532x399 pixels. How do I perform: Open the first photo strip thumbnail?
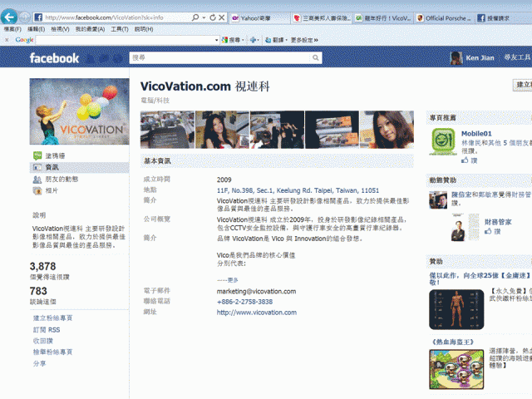(168, 130)
